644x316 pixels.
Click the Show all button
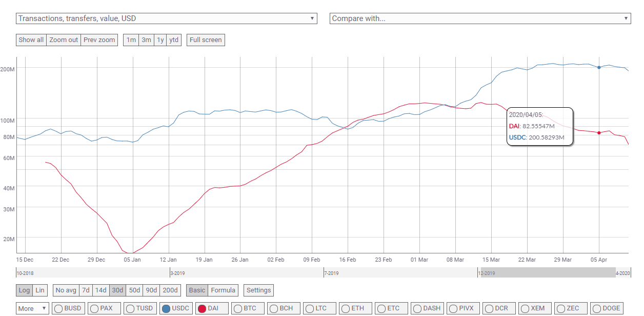31,40
